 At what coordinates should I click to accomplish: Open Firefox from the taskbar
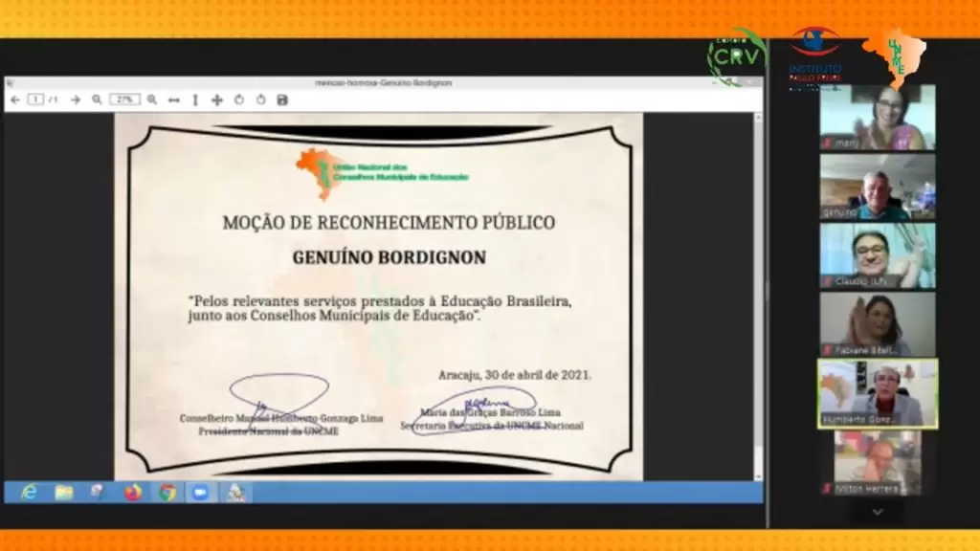click(x=133, y=492)
